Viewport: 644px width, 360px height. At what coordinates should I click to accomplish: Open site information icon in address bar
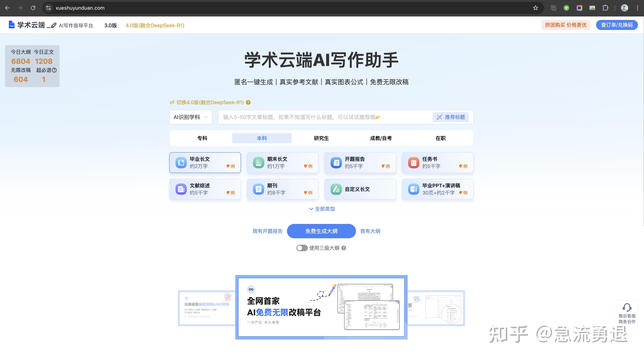click(x=48, y=8)
